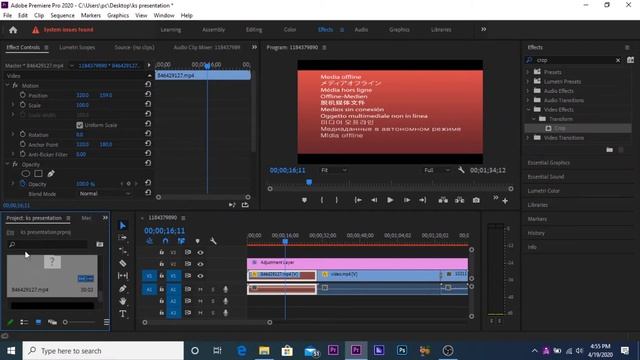Select the free draw bezier mask pen

coord(51,173)
